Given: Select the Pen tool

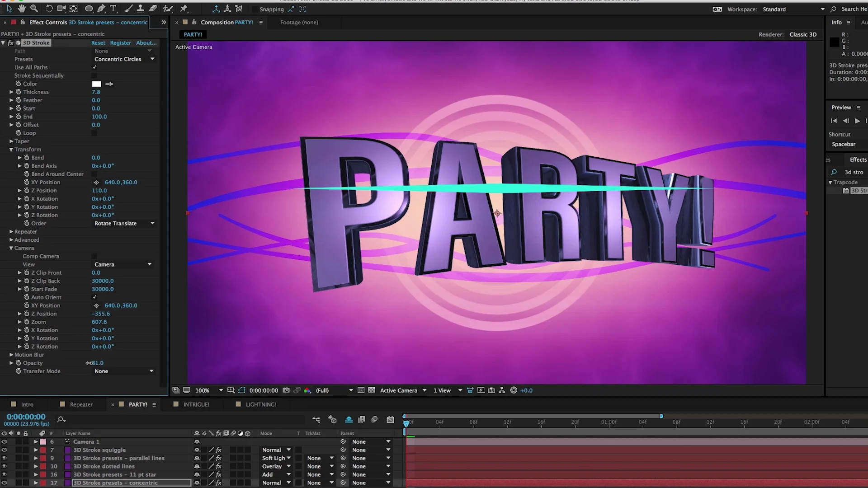Looking at the screenshot, I should 101,9.
